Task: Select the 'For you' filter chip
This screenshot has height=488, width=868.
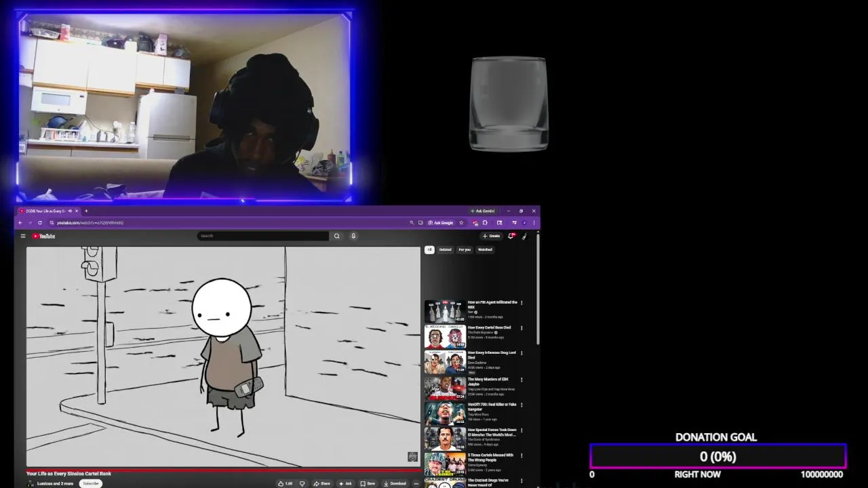Action: point(465,249)
